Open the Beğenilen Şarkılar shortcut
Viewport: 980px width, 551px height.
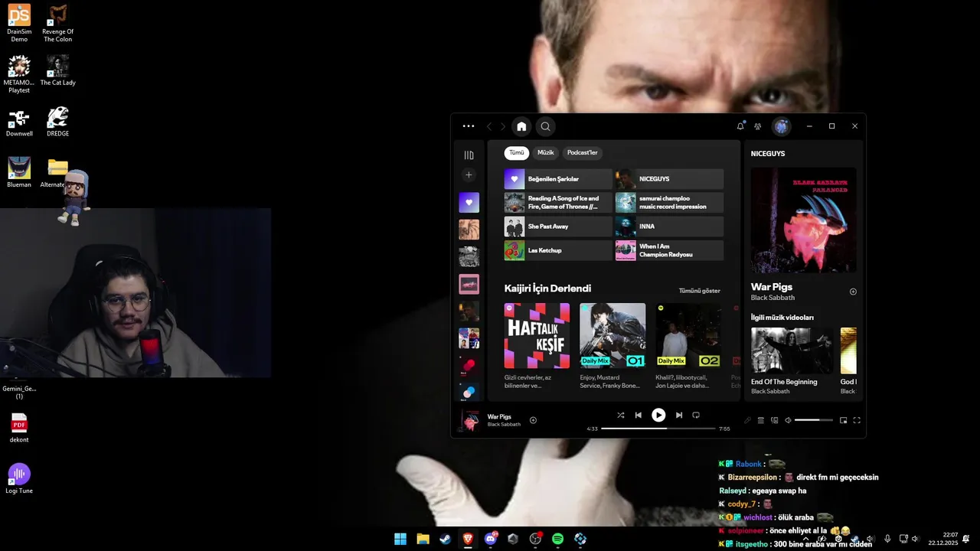(x=558, y=179)
